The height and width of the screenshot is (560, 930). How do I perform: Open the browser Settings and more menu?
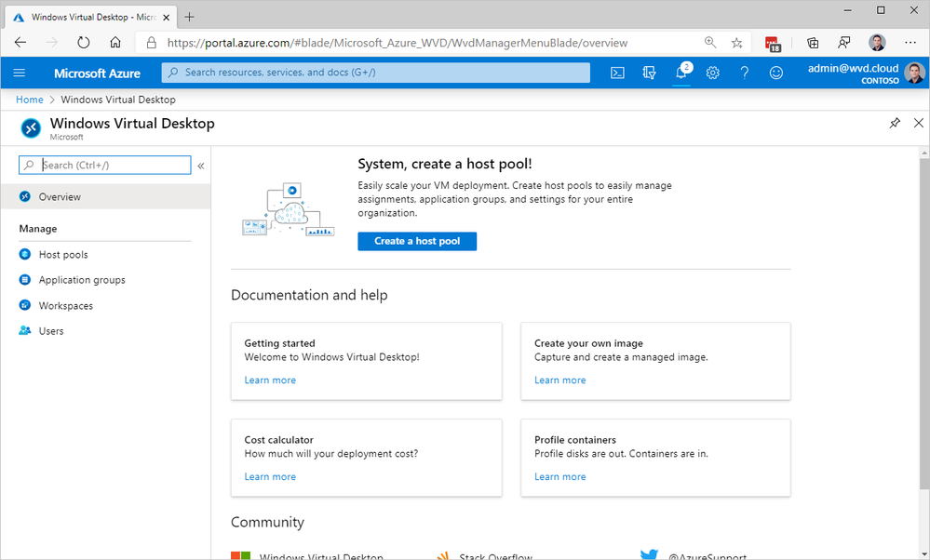(910, 43)
